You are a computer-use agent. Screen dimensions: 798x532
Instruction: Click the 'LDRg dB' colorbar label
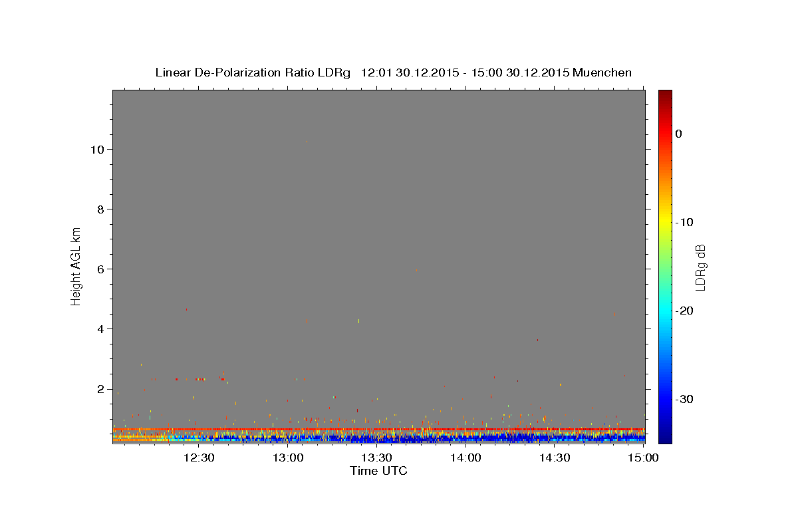700,267
